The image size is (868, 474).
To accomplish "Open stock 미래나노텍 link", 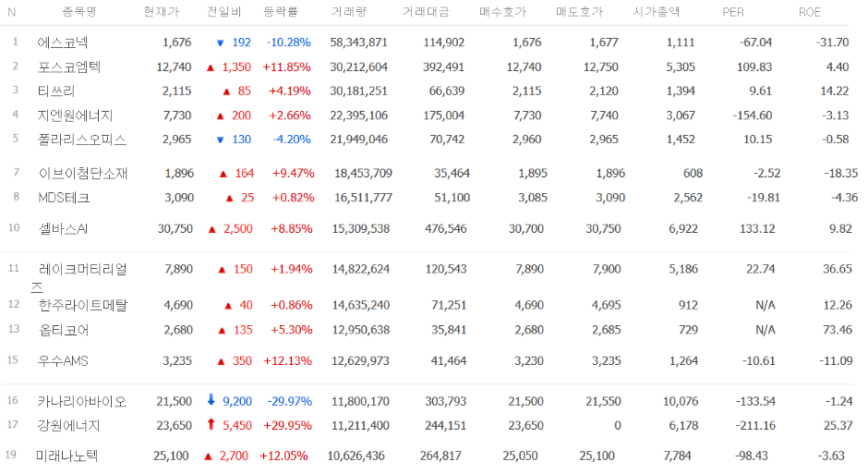I will click(67, 456).
